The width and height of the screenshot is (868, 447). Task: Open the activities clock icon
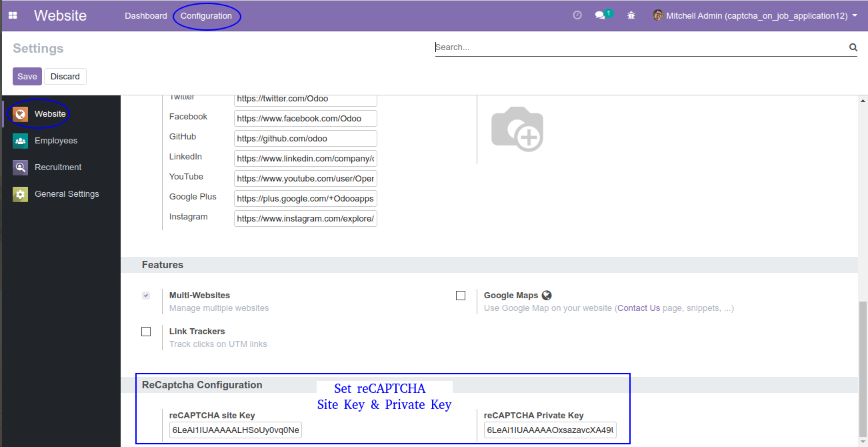[577, 15]
